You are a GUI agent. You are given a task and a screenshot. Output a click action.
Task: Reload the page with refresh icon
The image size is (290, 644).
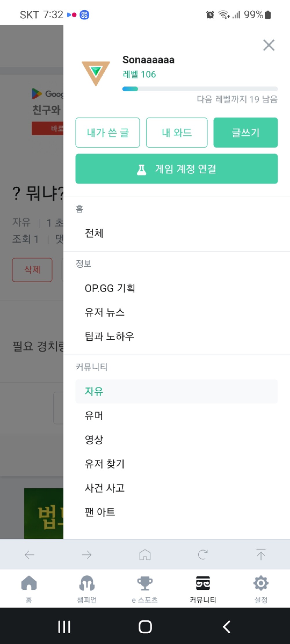click(203, 555)
